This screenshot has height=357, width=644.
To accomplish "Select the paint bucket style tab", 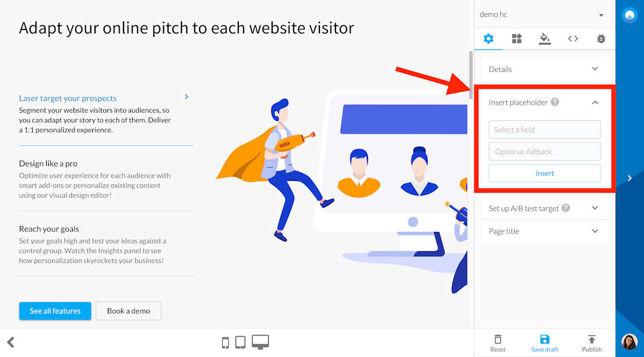I will tap(545, 39).
